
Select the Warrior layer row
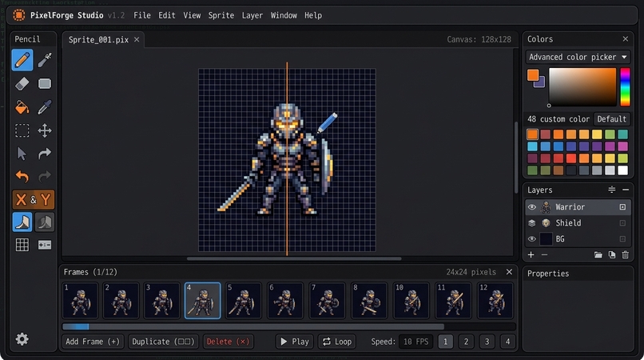click(x=578, y=207)
